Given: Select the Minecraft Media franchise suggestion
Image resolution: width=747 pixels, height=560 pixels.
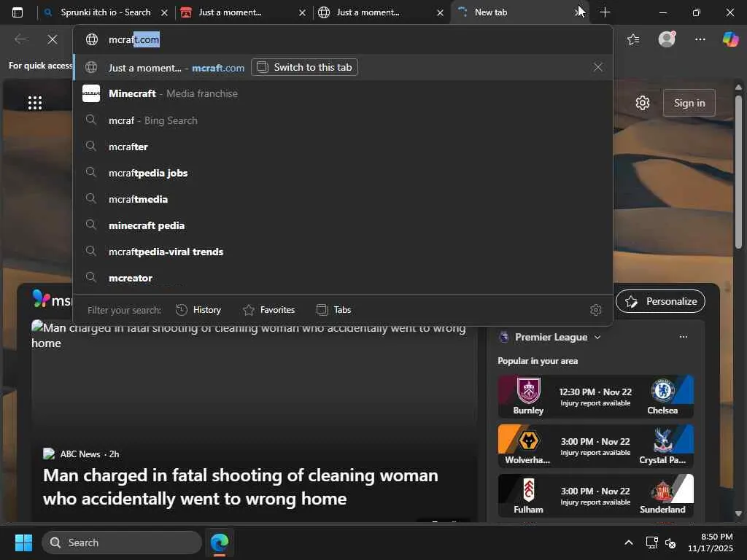Looking at the screenshot, I should (x=343, y=94).
